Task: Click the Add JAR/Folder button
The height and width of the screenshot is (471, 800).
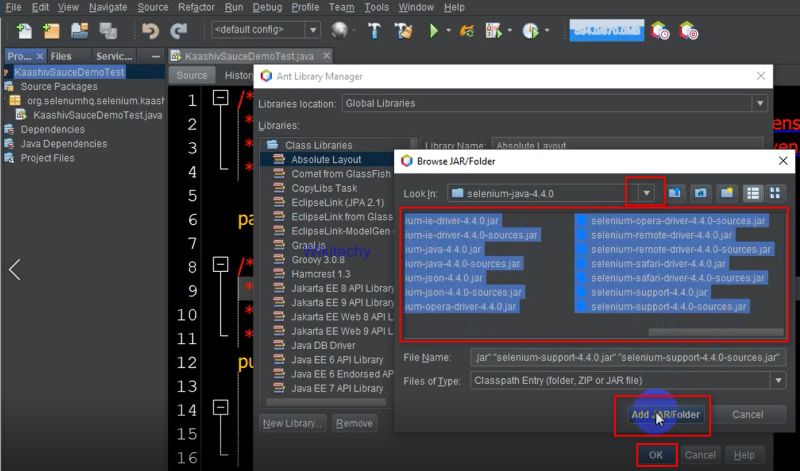Action: [x=665, y=415]
